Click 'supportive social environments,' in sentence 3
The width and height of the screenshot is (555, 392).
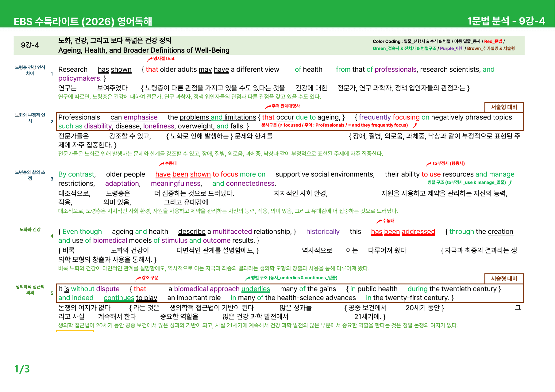[x=325, y=174]
